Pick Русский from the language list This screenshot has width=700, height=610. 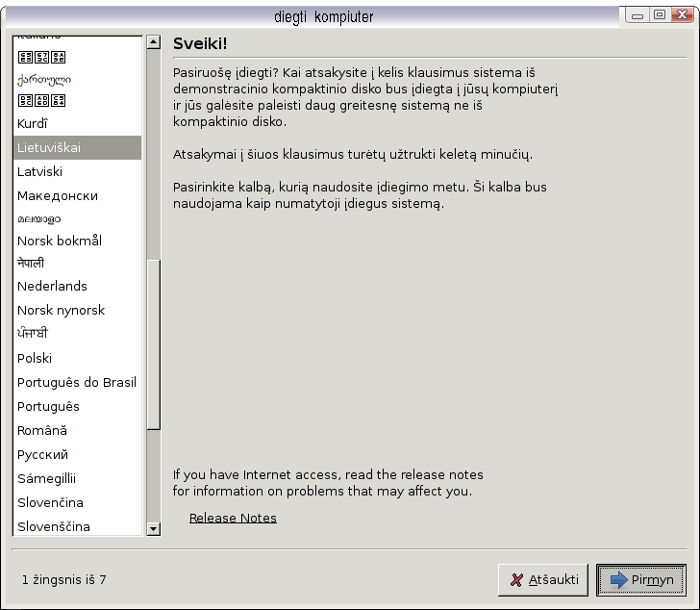coord(42,454)
